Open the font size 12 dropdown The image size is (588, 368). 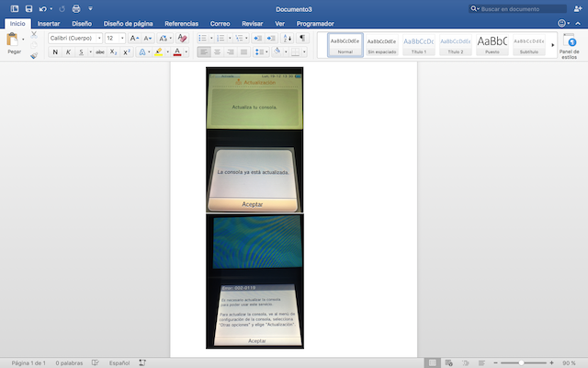(x=115, y=39)
